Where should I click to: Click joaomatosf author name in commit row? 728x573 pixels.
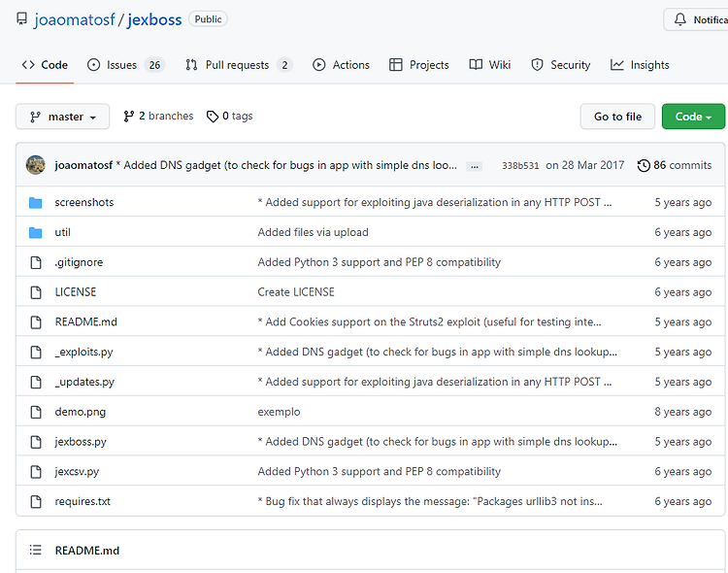pos(83,165)
